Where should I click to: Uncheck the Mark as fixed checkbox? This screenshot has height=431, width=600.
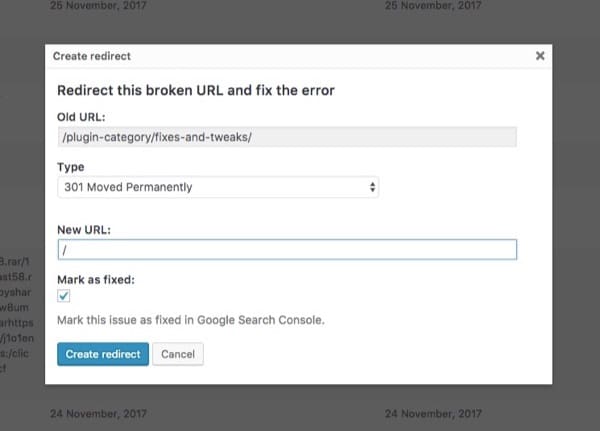64,296
